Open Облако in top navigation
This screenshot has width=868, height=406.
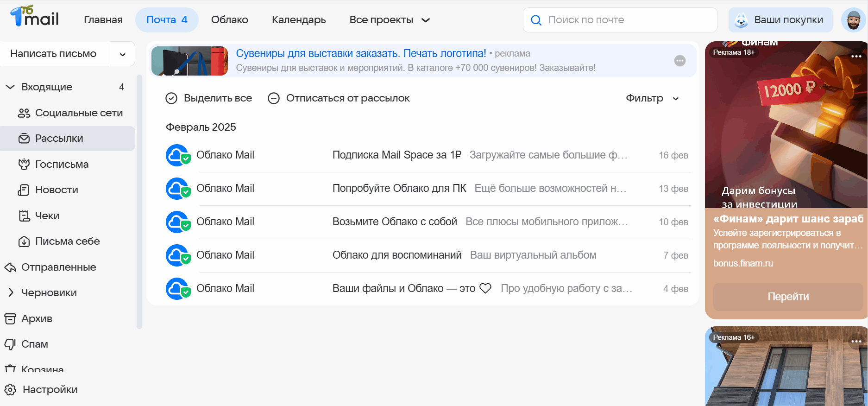tap(230, 20)
